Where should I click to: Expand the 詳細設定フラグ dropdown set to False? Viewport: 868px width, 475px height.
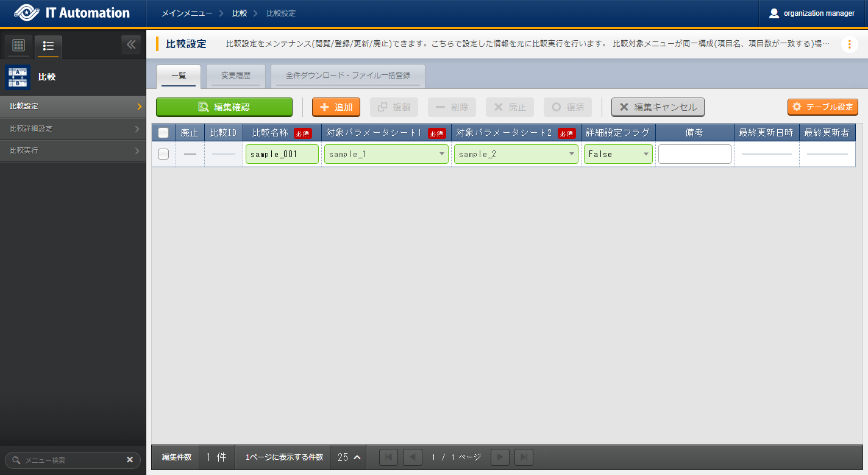(x=618, y=154)
